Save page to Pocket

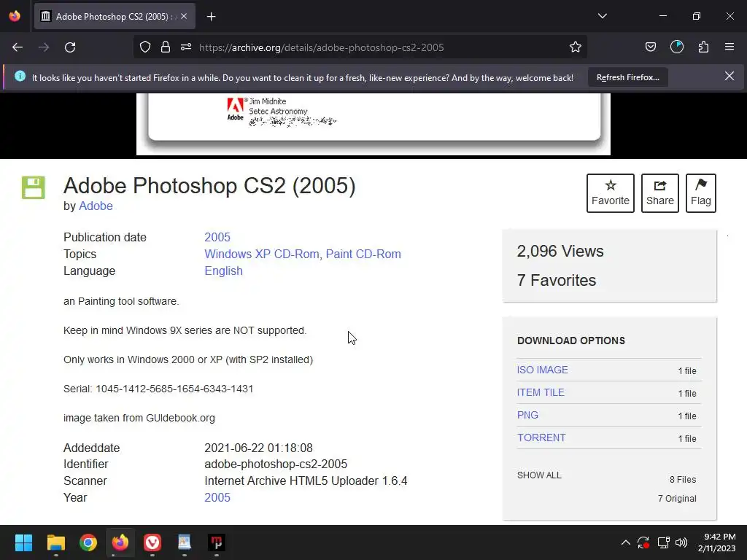pos(650,47)
